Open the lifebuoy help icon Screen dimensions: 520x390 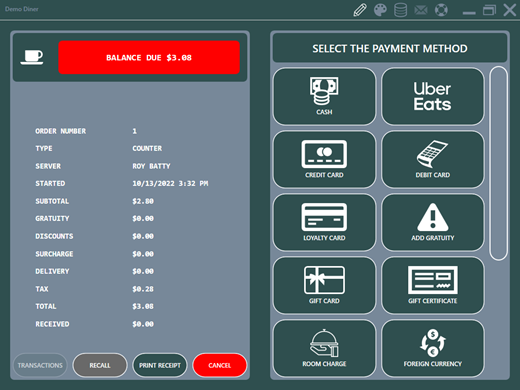441,10
